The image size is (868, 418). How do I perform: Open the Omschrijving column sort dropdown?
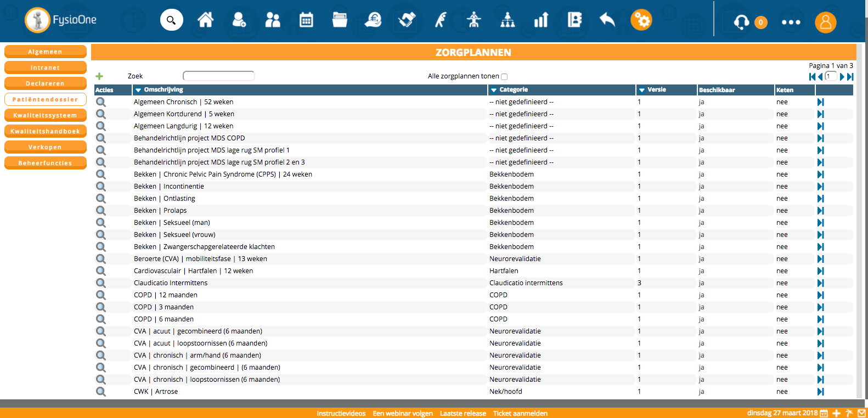pyautogui.click(x=138, y=90)
